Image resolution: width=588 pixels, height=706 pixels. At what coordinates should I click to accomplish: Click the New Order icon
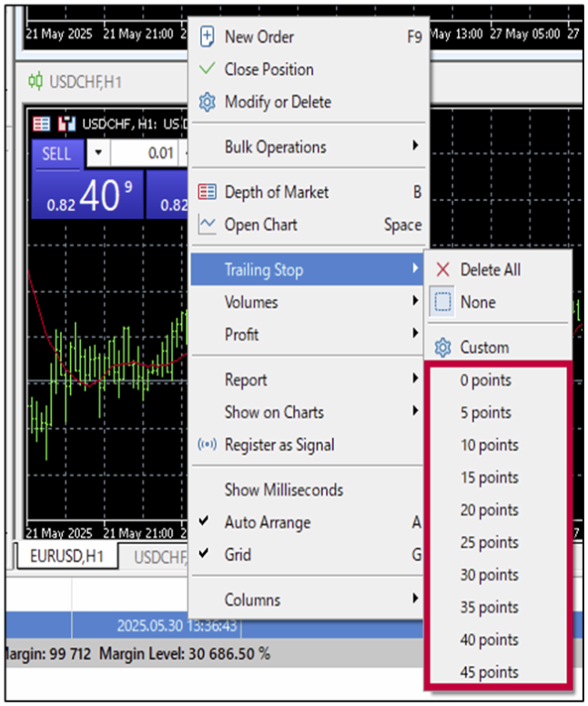pos(208,37)
